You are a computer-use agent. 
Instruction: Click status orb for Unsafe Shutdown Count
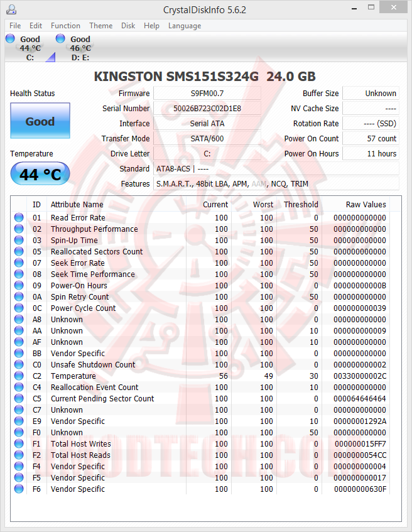(x=19, y=364)
